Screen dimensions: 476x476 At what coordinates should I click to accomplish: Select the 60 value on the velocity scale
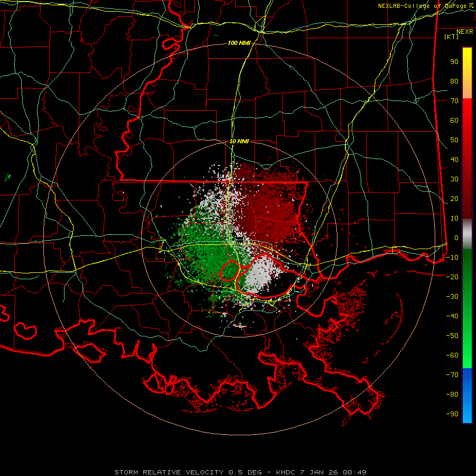point(454,121)
